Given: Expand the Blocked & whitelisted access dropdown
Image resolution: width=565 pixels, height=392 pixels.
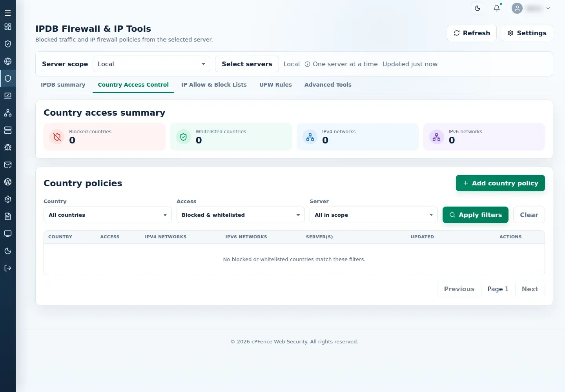Looking at the screenshot, I should coord(241,215).
